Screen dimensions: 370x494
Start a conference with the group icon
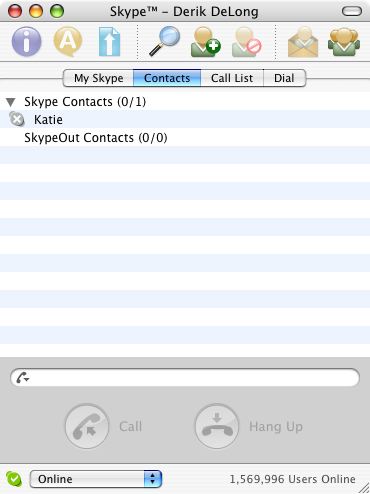point(344,42)
